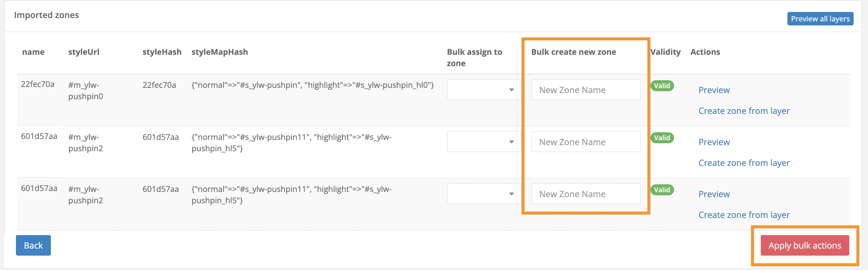Preview the 22fec70a layer
Viewport: 868px width, 270px height.
pyautogui.click(x=714, y=90)
